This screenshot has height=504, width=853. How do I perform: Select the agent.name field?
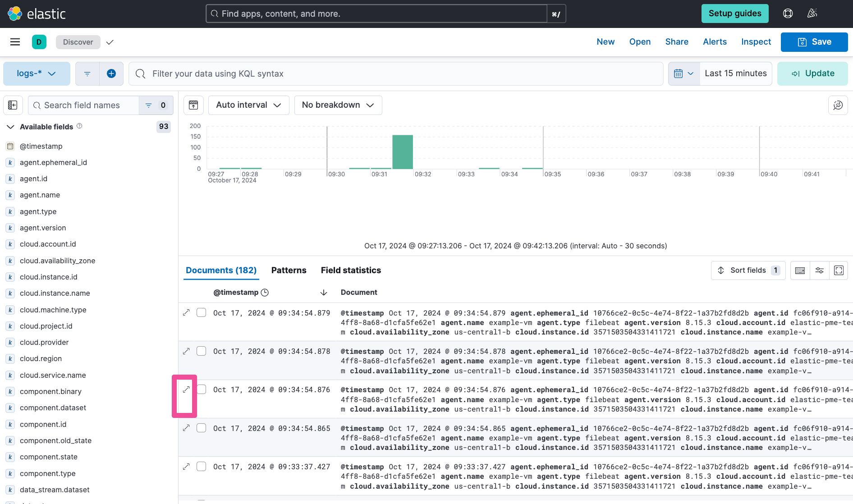pos(40,195)
